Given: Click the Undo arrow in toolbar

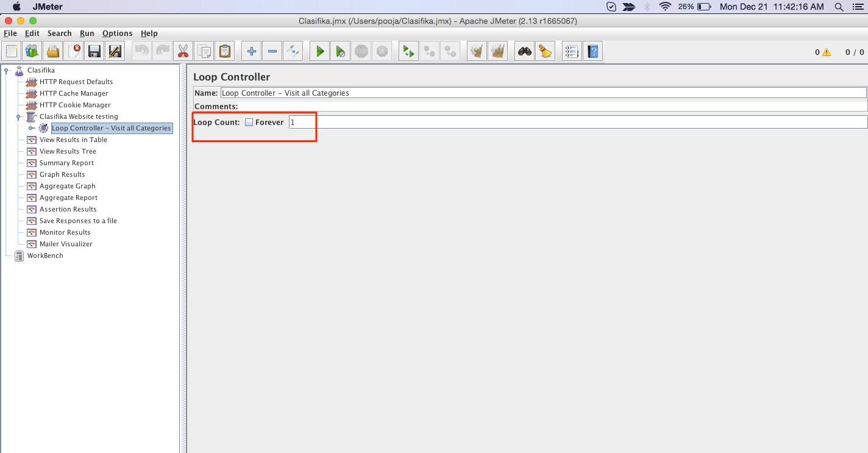Looking at the screenshot, I should tap(142, 52).
